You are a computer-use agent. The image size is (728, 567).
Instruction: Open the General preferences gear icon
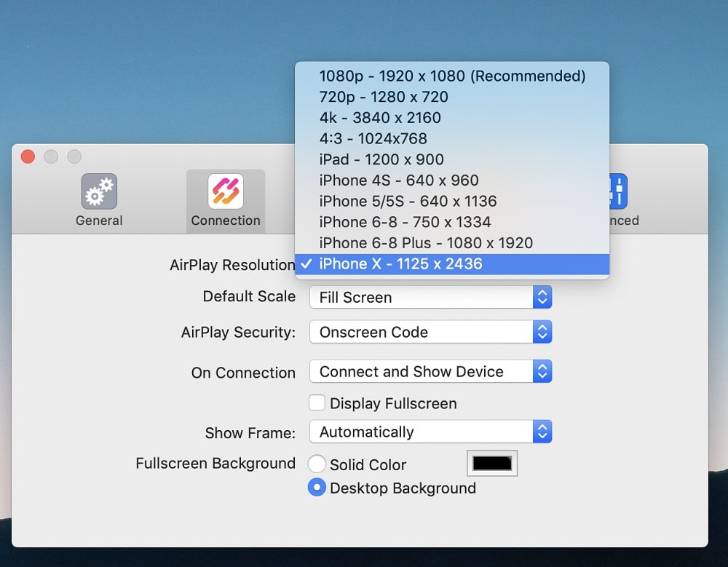click(99, 192)
